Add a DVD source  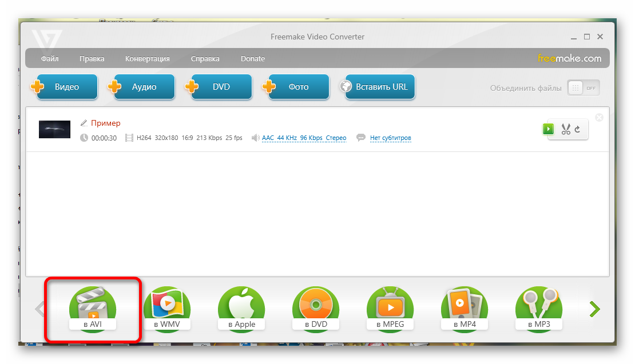tap(219, 87)
